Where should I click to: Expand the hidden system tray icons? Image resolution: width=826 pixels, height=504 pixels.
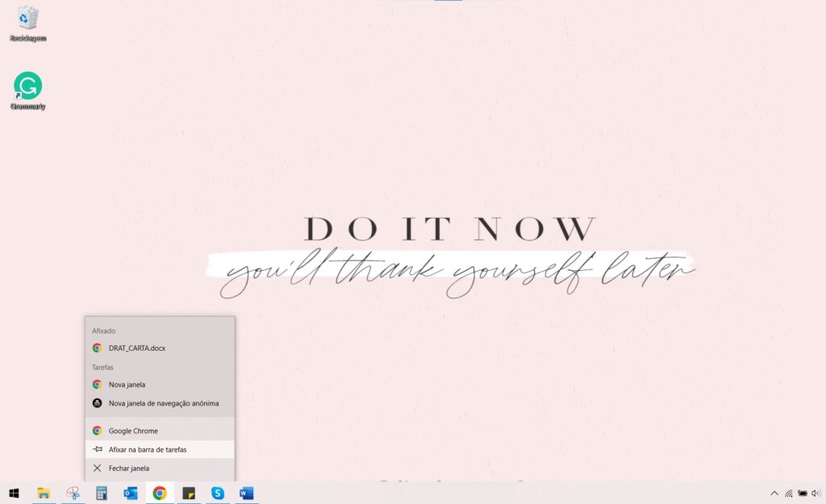(x=774, y=493)
